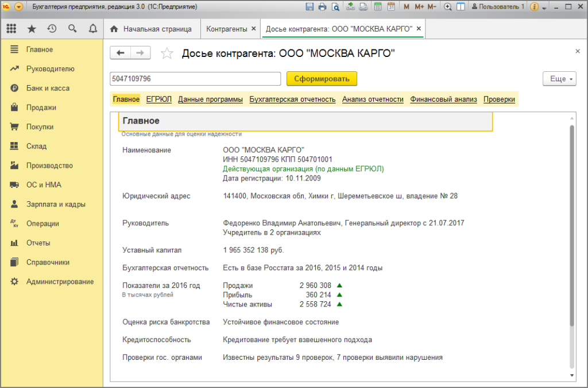Click the M+ memory add button
The width and height of the screenshot is (588, 388).
click(419, 7)
